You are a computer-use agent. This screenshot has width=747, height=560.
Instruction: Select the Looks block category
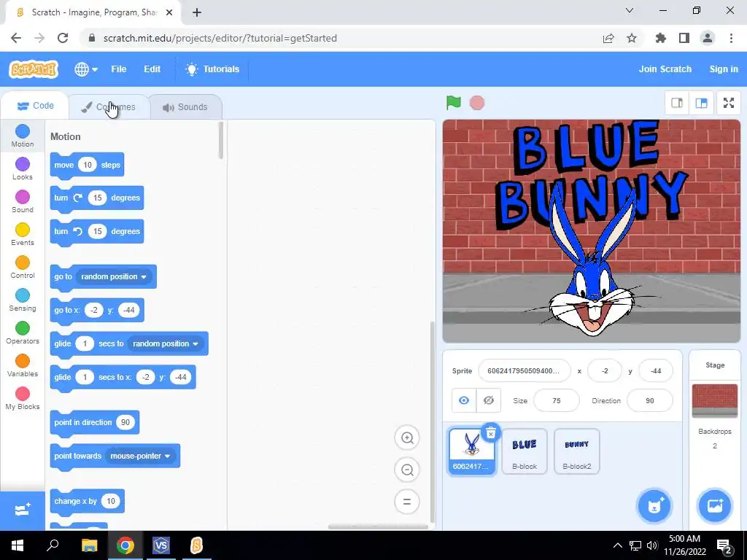click(x=23, y=168)
